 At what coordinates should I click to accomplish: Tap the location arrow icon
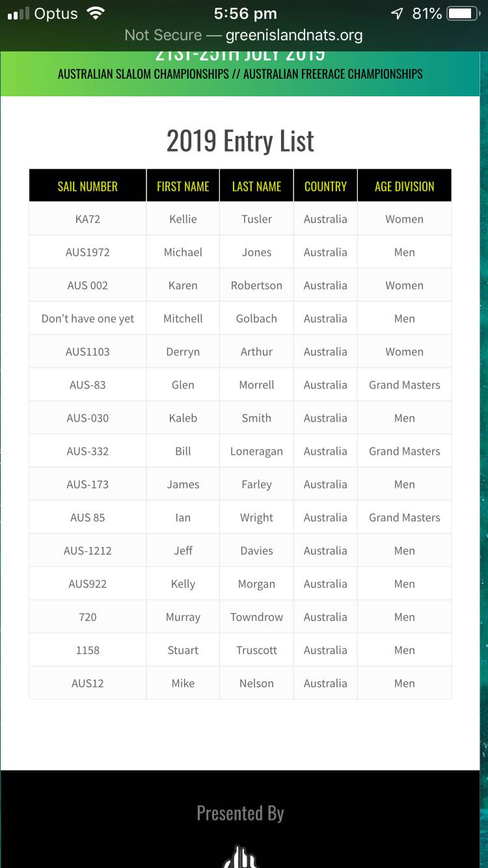pyautogui.click(x=396, y=14)
